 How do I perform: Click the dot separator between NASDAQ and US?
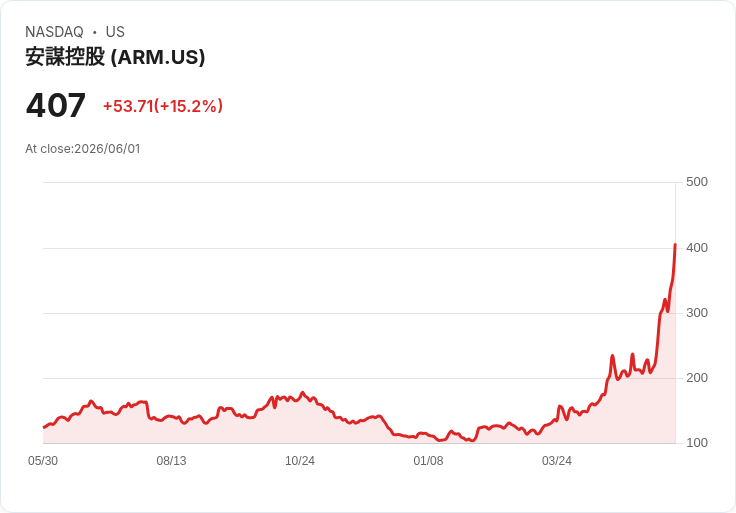95,32
